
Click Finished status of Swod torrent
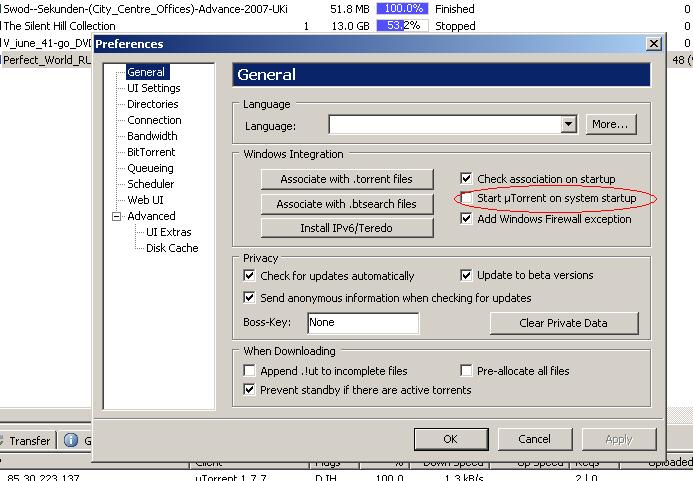click(x=455, y=9)
